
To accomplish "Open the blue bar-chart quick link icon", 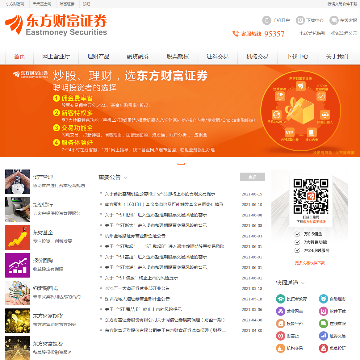I will [x=323, y=336].
